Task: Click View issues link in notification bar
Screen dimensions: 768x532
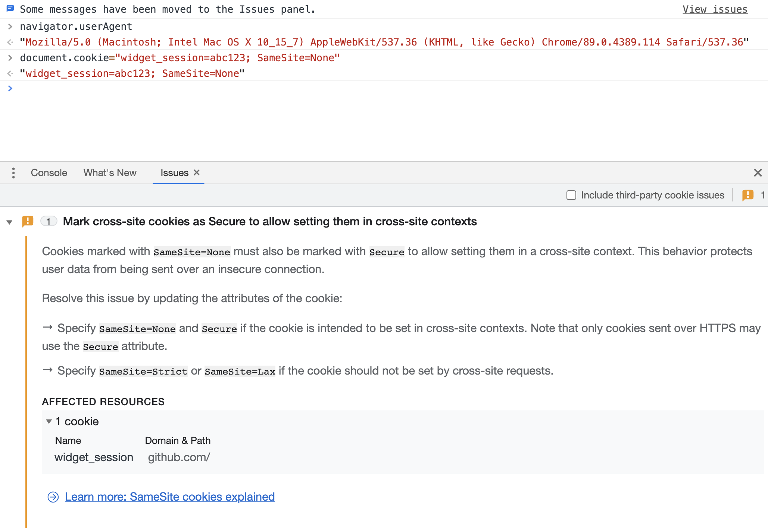Action: tap(715, 9)
